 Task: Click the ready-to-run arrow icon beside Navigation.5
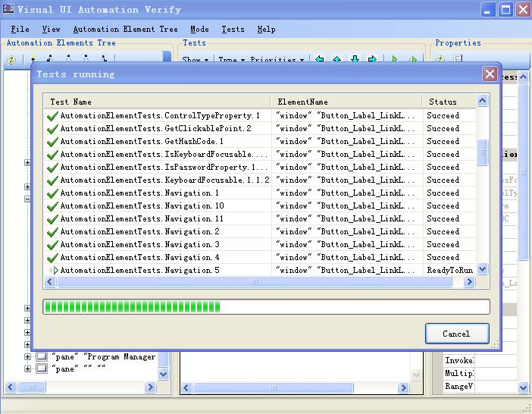tap(54, 271)
